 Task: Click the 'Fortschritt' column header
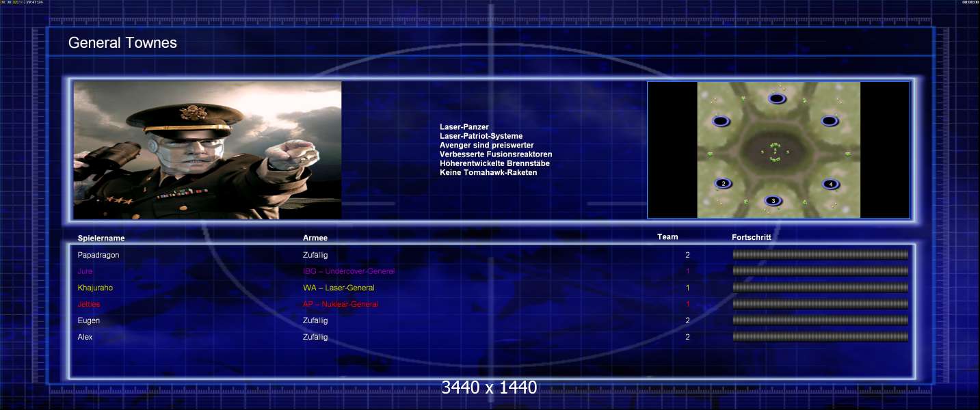coord(752,237)
